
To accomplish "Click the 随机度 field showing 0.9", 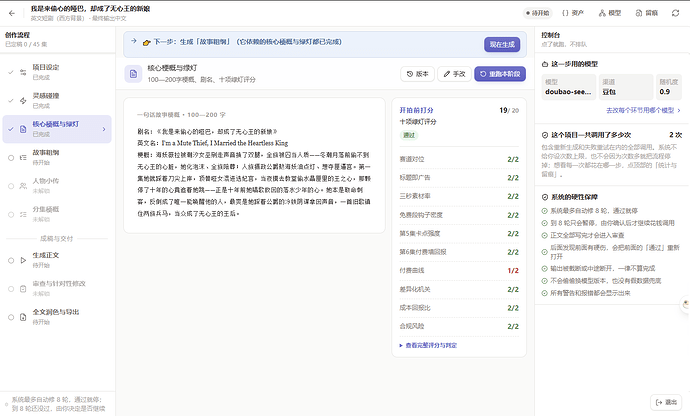I will click(669, 87).
